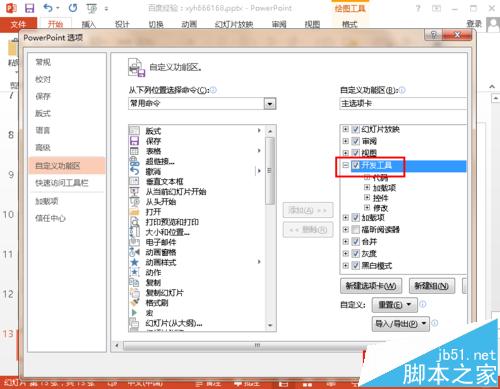The image size is (500, 389).
Task: Uncheck the 幻灯片放映 tab checkbox
Action: 356,129
